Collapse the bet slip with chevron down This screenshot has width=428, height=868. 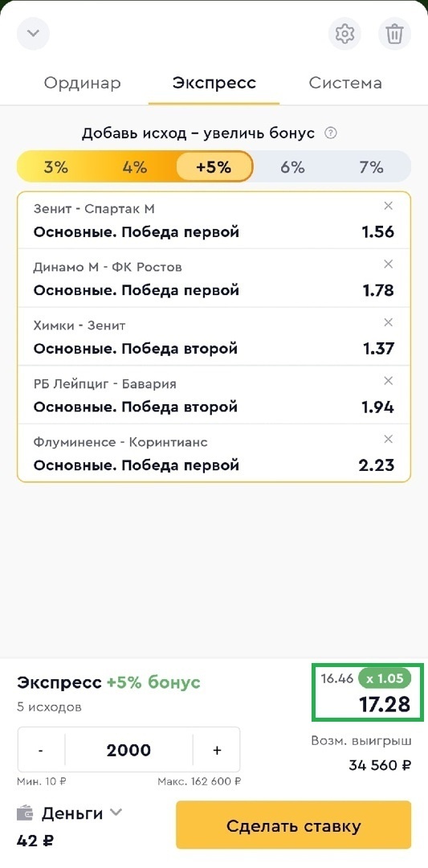[x=33, y=34]
